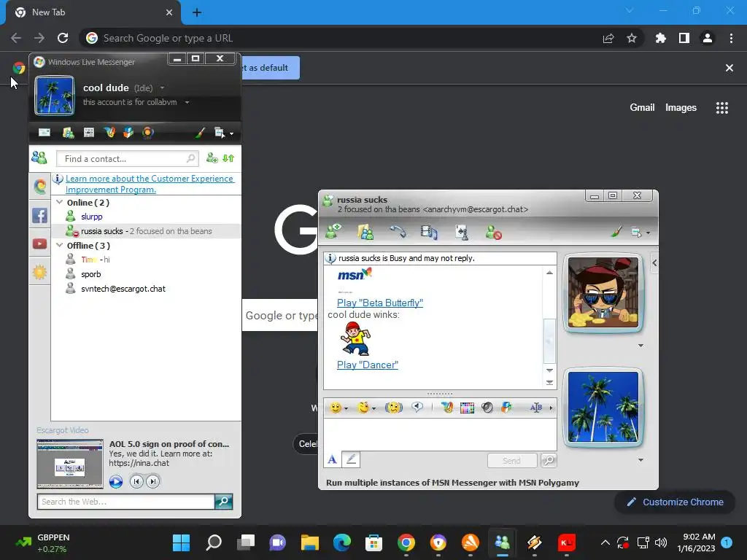
Task: Insert an emoticon using the smiley icon
Action: [336, 408]
